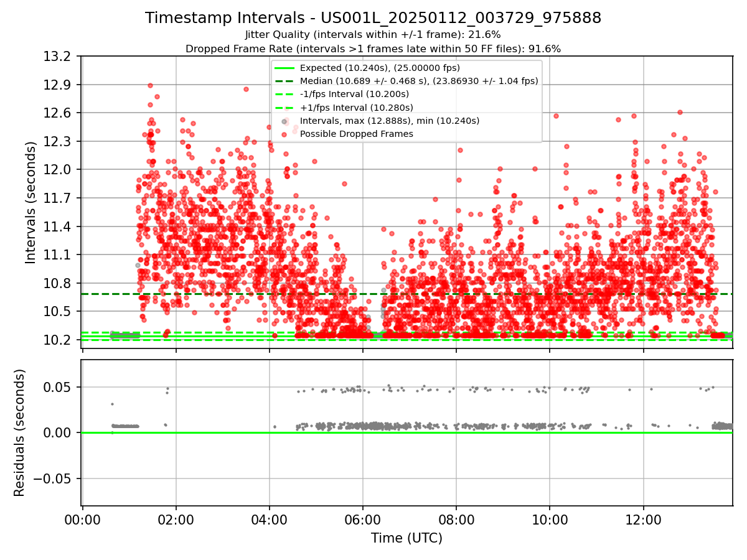The height and width of the screenshot is (560, 747).
Task: Click the 04:00 time tick label
Action: click(270, 519)
